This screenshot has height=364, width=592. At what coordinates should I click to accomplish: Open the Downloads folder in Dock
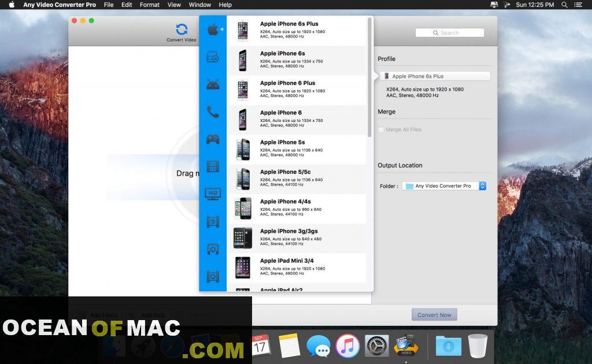click(x=448, y=346)
